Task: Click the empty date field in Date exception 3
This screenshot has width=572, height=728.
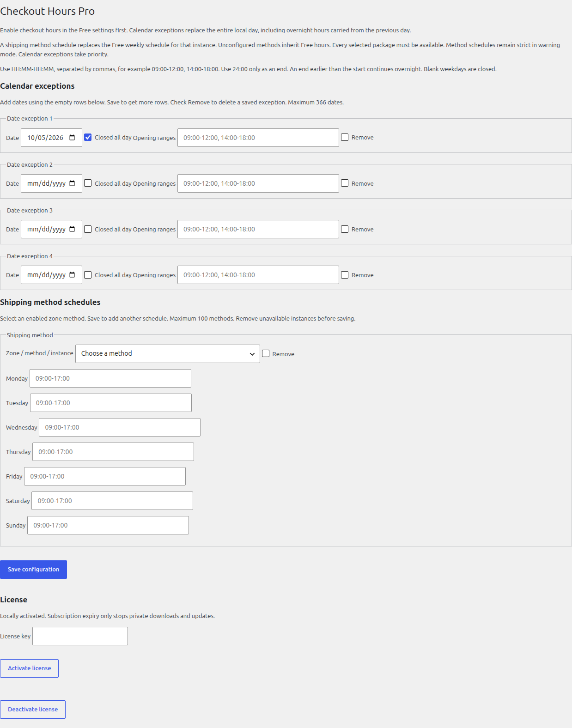Action: 51,229
